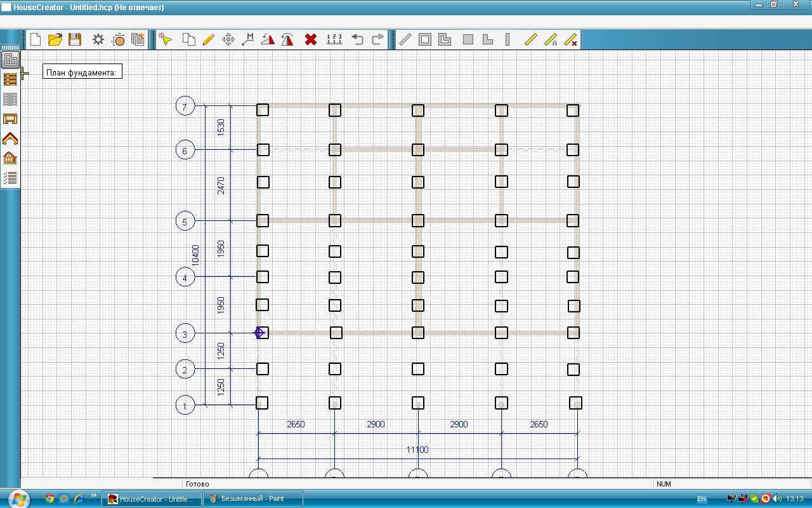Open the floor joist view in sidebar
This screenshot has height=508, width=812.
[10, 119]
